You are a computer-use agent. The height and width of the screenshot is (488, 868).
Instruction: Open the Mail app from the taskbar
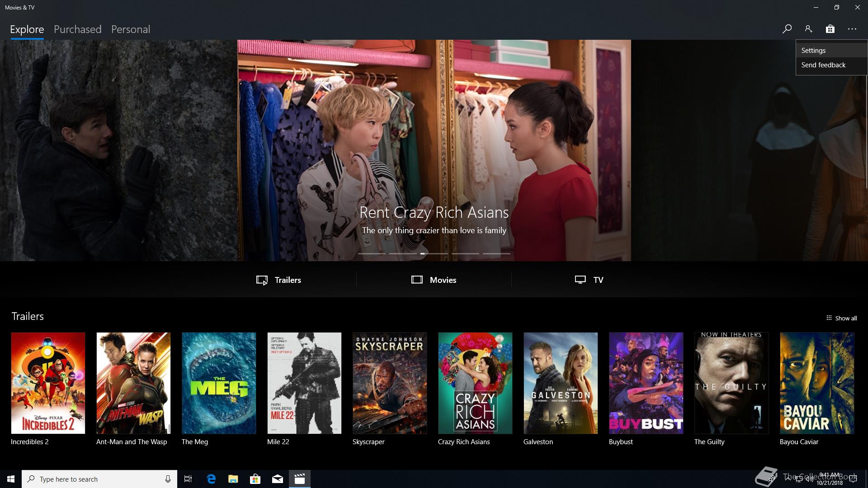click(x=278, y=479)
